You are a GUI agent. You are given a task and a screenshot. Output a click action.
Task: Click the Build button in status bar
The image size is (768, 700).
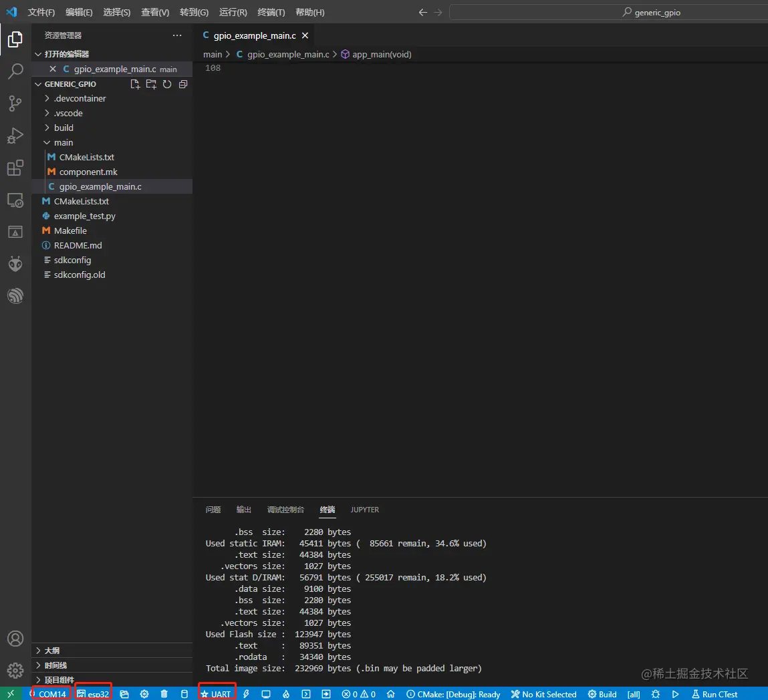(602, 694)
